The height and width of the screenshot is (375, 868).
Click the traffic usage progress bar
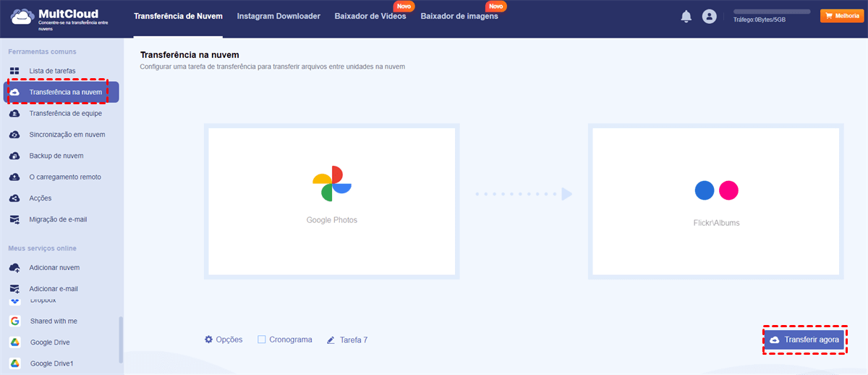point(772,12)
